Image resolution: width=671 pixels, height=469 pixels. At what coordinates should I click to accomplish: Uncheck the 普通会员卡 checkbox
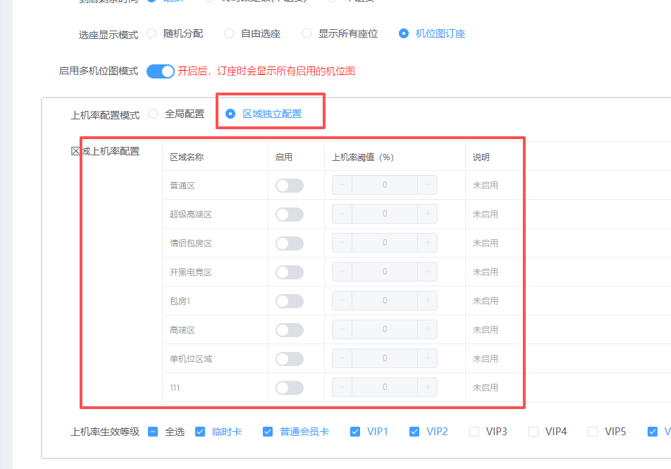pyautogui.click(x=268, y=432)
